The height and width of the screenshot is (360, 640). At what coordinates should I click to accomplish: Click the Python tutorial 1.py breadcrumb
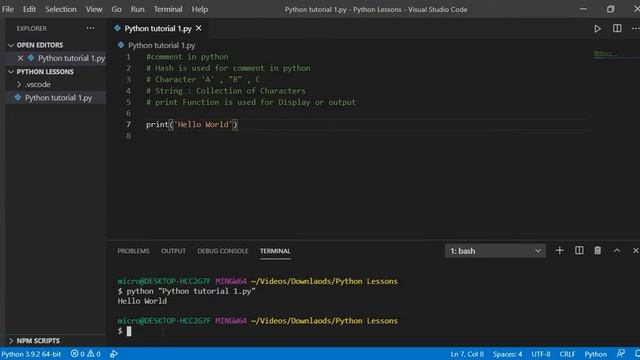tap(161, 45)
